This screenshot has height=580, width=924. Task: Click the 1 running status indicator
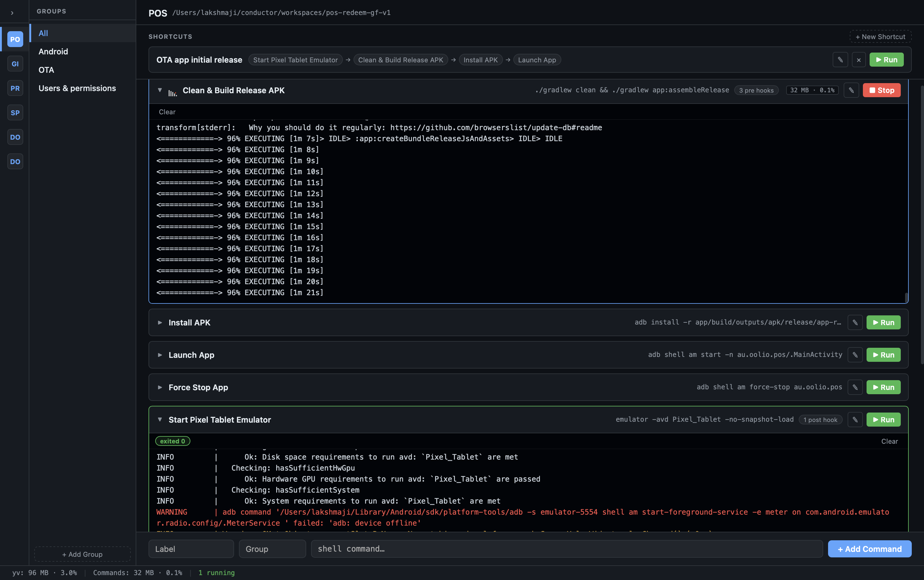[x=216, y=573]
